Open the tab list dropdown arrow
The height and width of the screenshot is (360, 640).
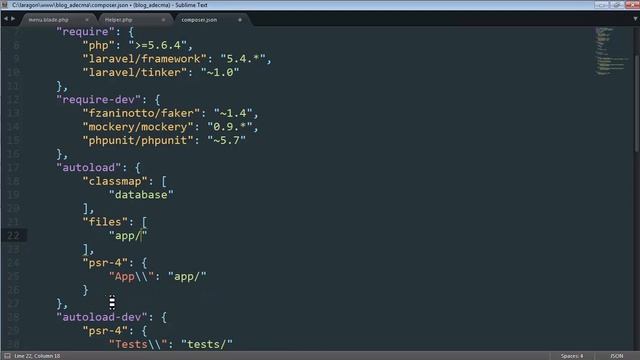[635, 19]
